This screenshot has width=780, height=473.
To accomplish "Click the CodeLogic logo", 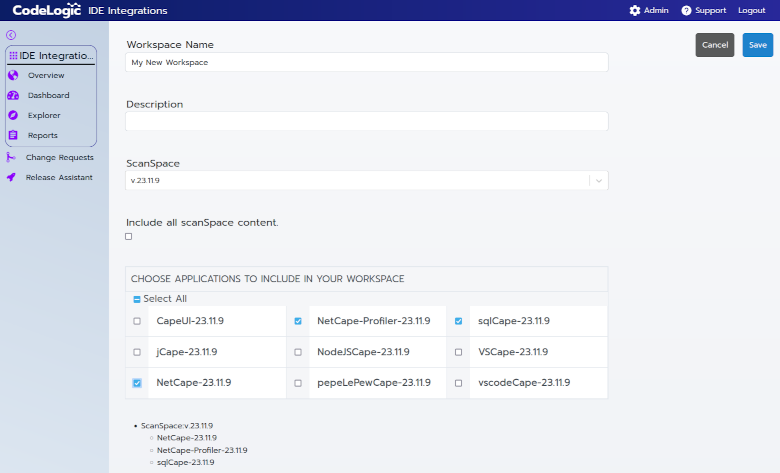I will 46,10.
